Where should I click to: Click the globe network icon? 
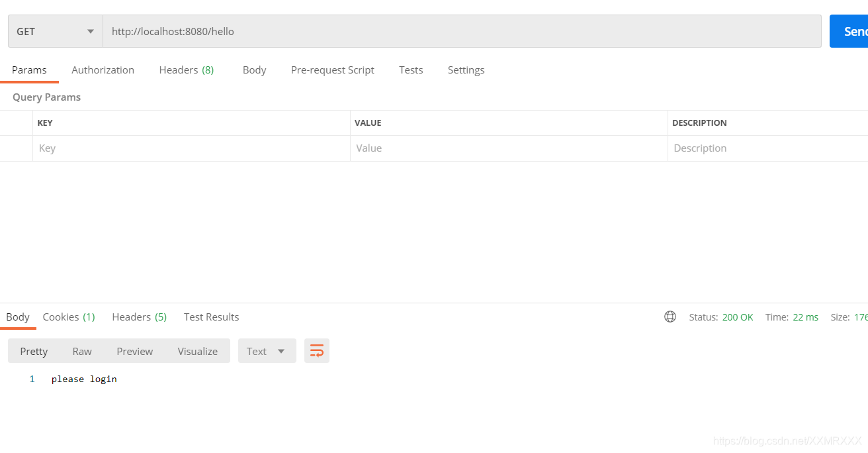[670, 317]
